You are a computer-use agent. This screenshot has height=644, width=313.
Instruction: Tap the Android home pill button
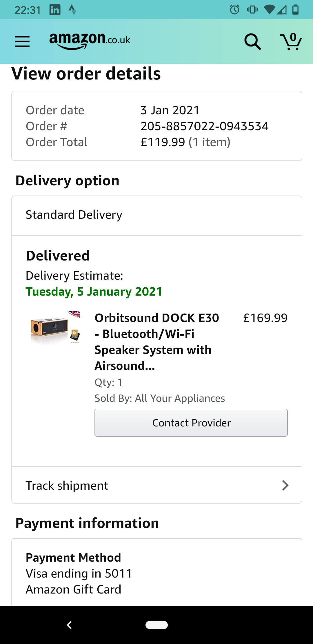point(156,625)
